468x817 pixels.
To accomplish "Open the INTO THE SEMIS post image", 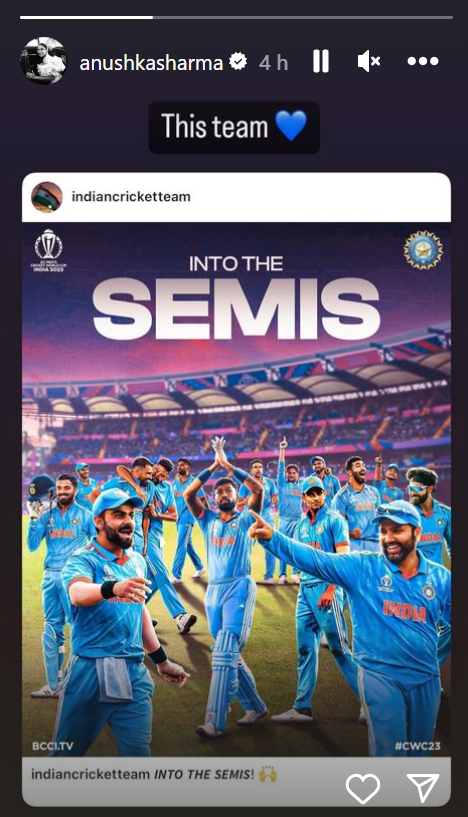I will coord(236,489).
